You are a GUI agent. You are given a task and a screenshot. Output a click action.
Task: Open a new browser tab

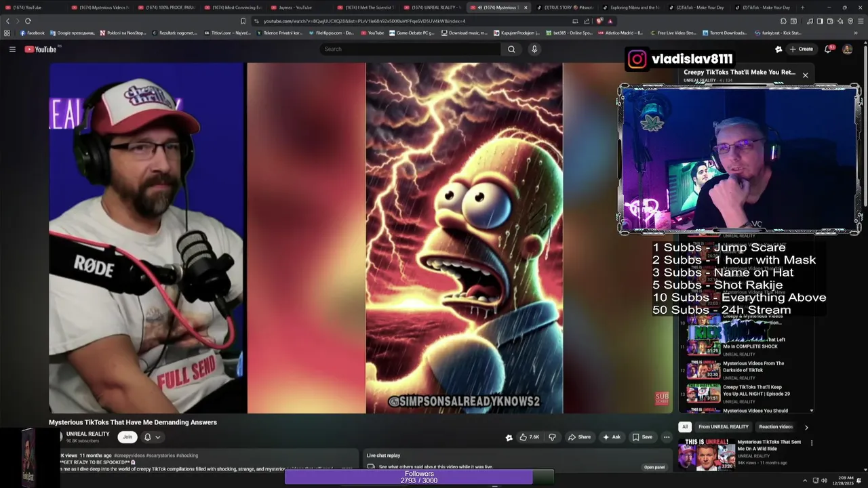point(802,7)
